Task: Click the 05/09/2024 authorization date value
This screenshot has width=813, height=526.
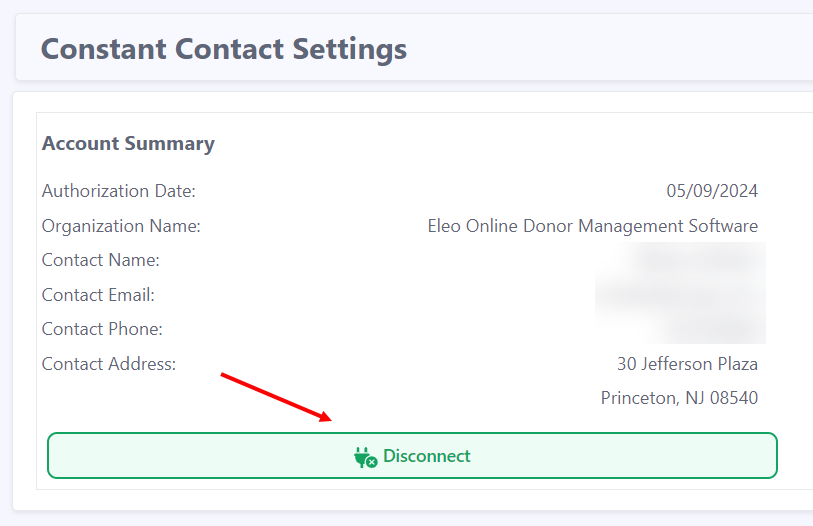Action: click(x=712, y=191)
